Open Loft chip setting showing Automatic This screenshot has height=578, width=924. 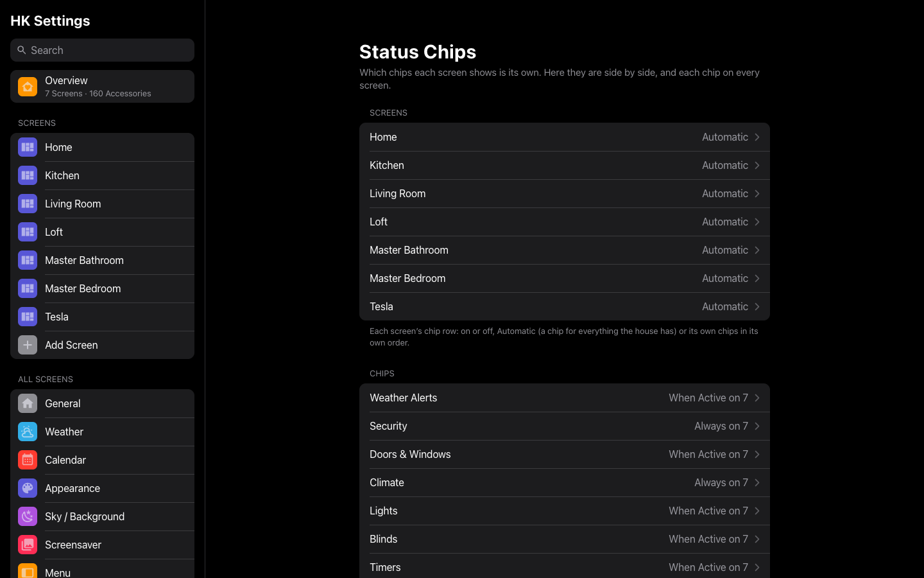[x=565, y=222]
